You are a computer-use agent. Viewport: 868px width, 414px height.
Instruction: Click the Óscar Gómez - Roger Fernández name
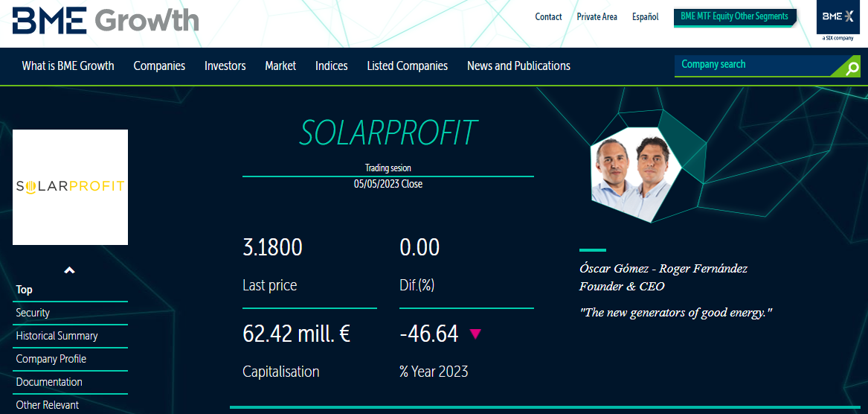click(x=663, y=269)
